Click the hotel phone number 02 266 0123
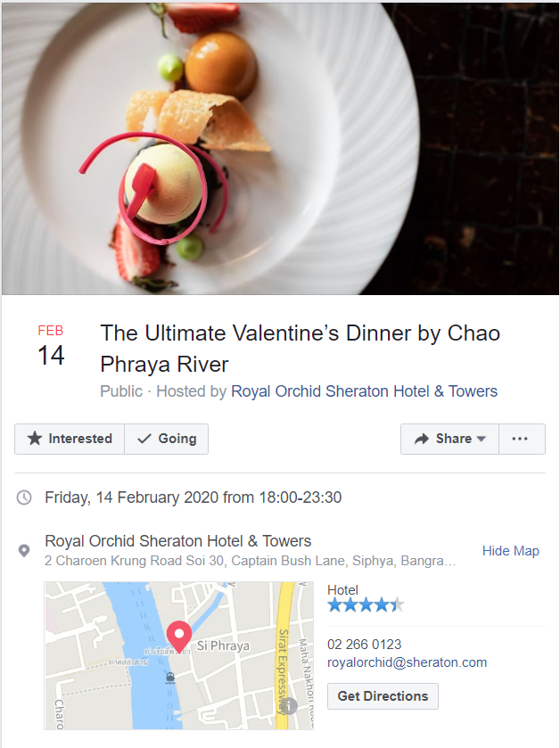560x748 pixels. [x=364, y=644]
